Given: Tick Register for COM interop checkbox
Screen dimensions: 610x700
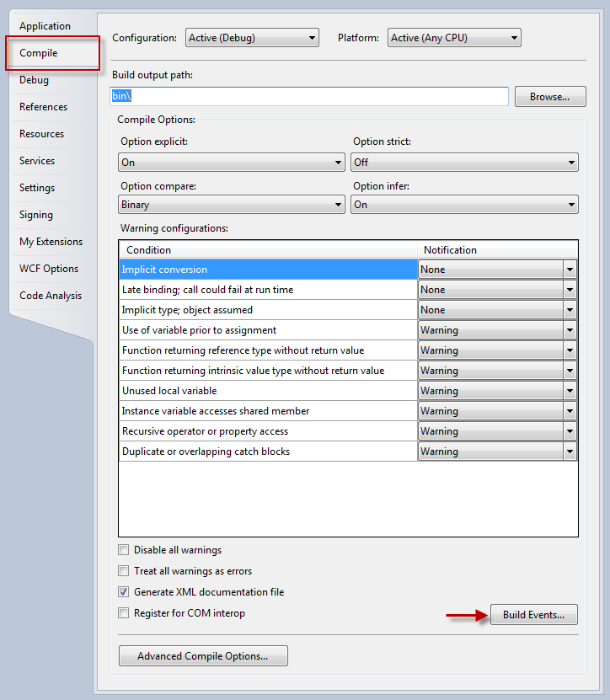Looking at the screenshot, I should click(124, 613).
